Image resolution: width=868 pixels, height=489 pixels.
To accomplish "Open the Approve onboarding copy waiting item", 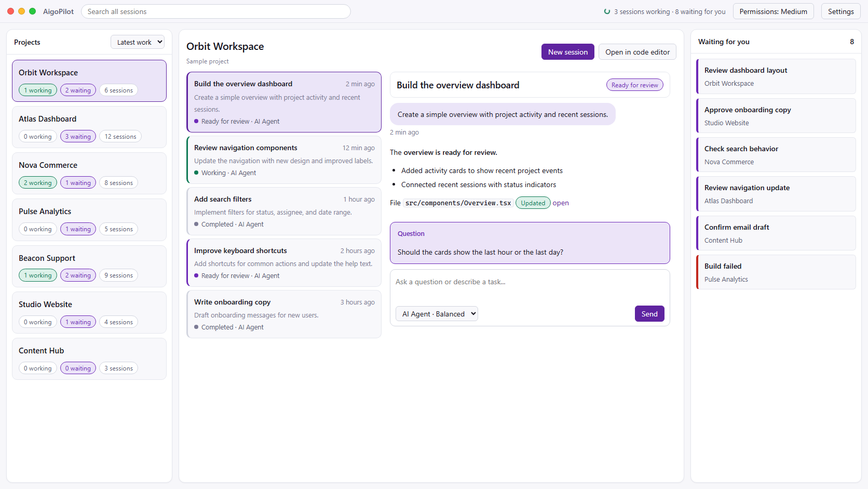I will point(776,116).
